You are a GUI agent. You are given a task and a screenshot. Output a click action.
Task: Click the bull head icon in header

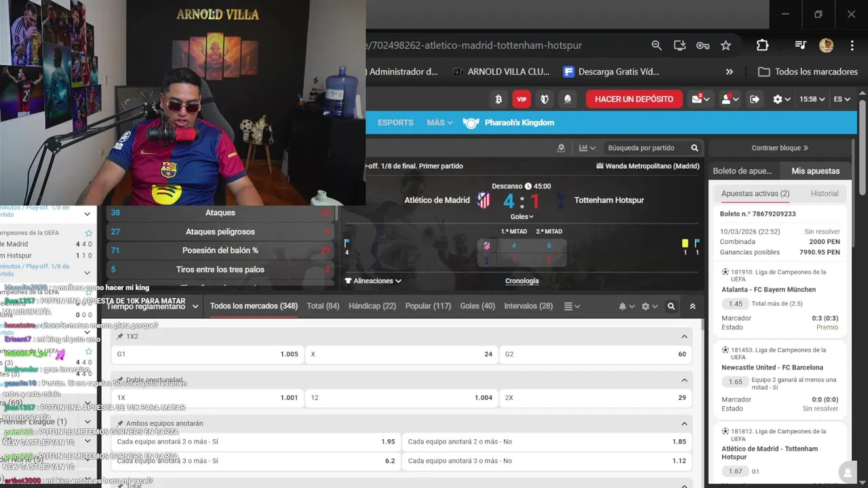545,99
